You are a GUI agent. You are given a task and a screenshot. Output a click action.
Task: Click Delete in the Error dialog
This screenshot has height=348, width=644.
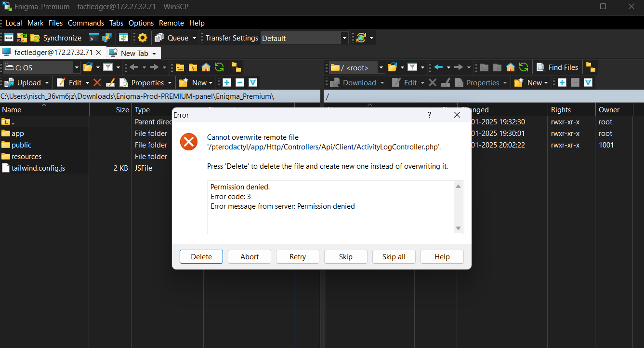click(x=201, y=256)
